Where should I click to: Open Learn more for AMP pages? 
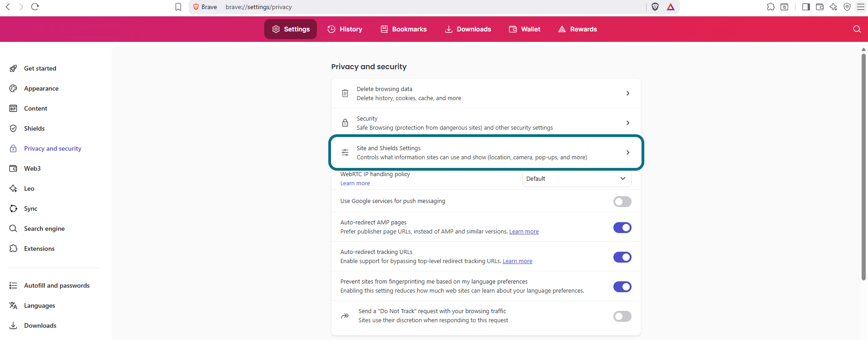[x=524, y=232]
